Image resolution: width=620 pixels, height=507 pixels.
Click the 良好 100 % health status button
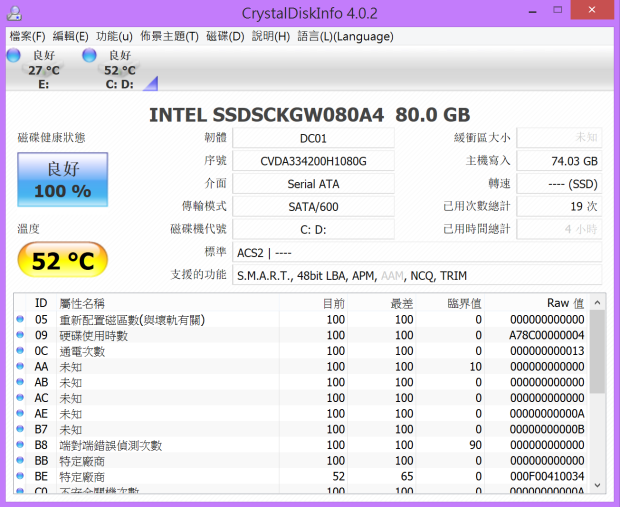tap(63, 180)
